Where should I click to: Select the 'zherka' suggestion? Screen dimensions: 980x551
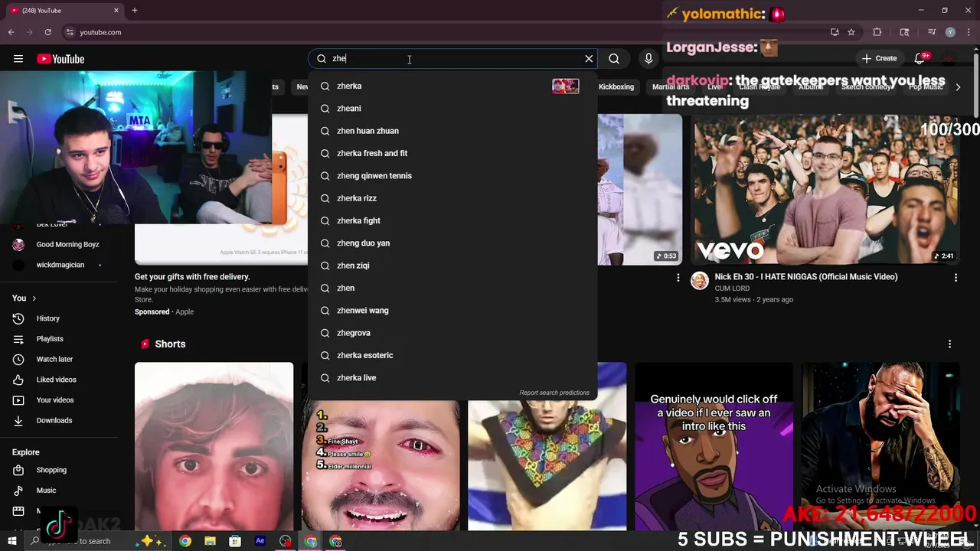point(452,86)
